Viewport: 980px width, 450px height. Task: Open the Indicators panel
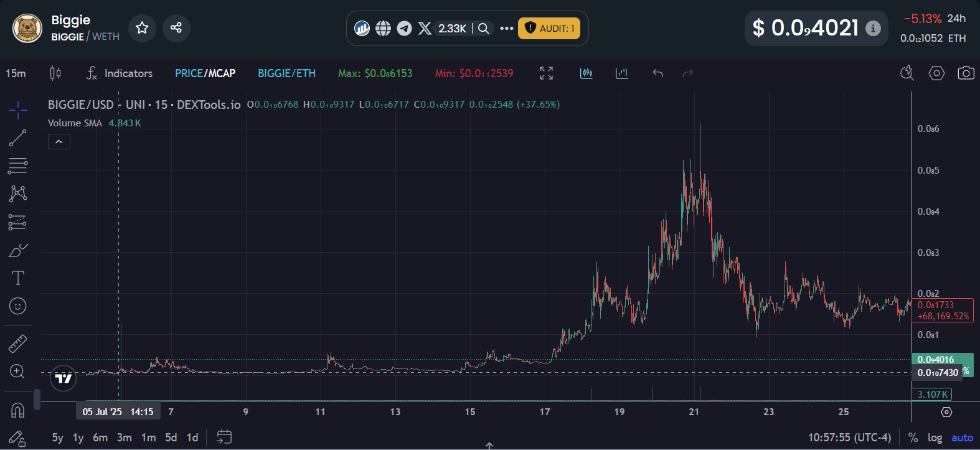click(119, 73)
